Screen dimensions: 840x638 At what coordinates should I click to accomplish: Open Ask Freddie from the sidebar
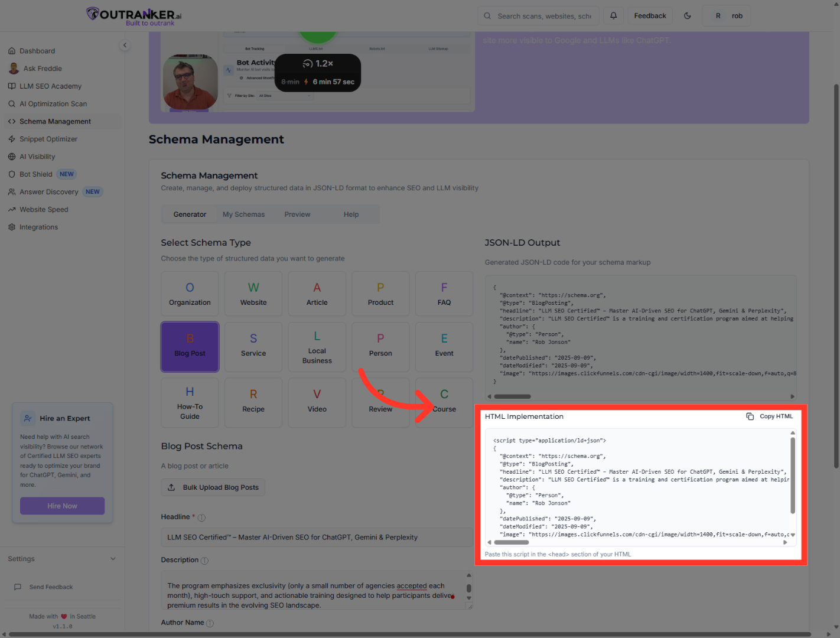[x=42, y=68]
